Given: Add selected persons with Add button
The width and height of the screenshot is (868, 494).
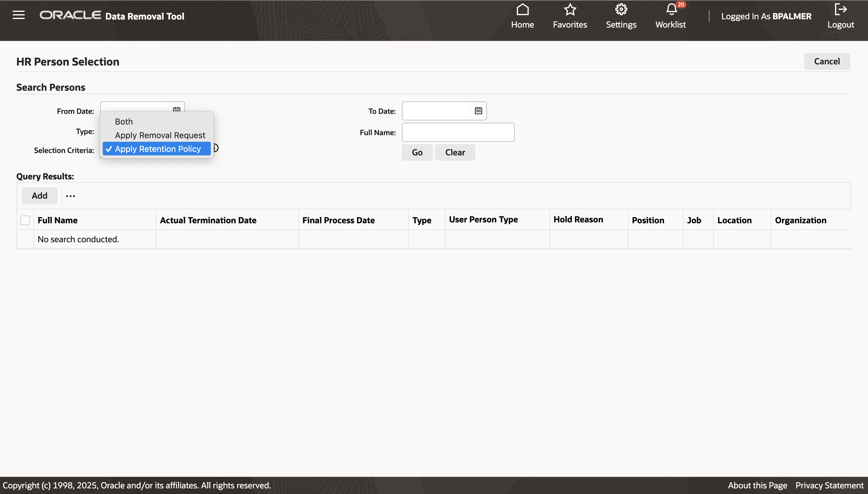Looking at the screenshot, I should 39,196.
